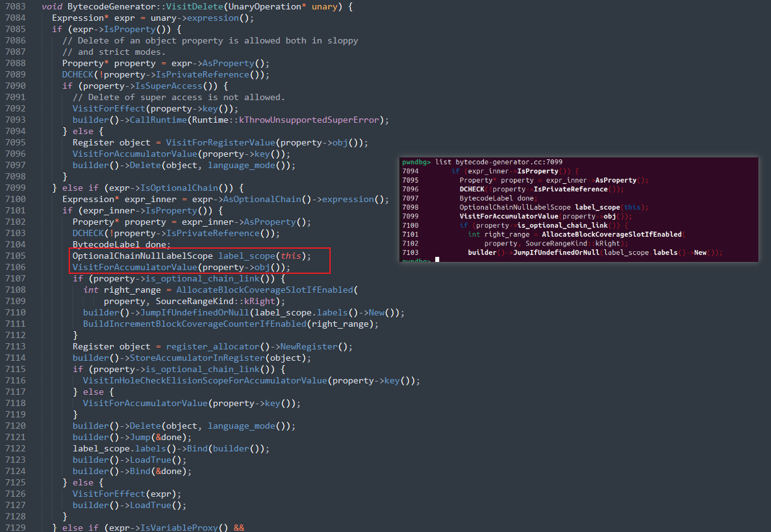Click the NewRegister method call
This screenshot has width=771, height=532.
pyautogui.click(x=309, y=346)
